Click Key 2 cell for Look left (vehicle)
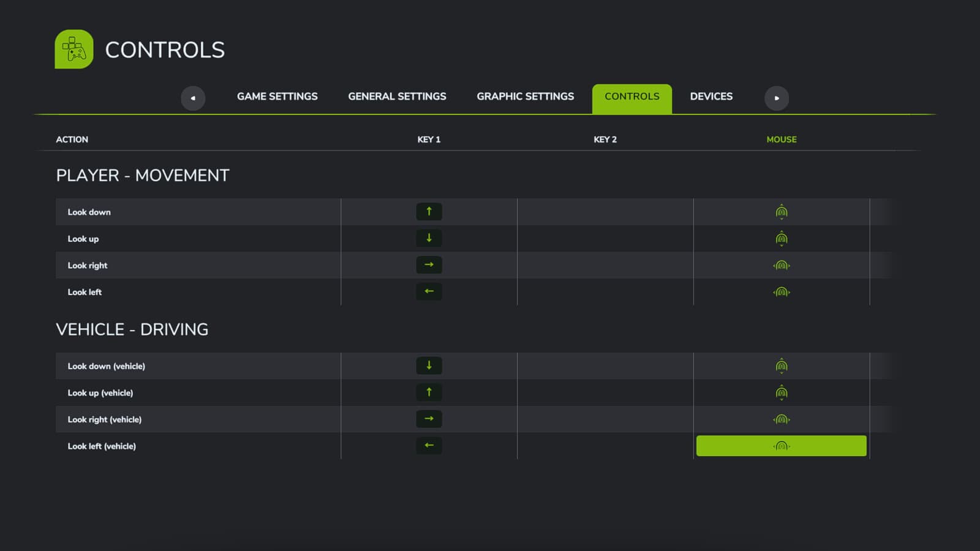The image size is (980, 551). 605,446
